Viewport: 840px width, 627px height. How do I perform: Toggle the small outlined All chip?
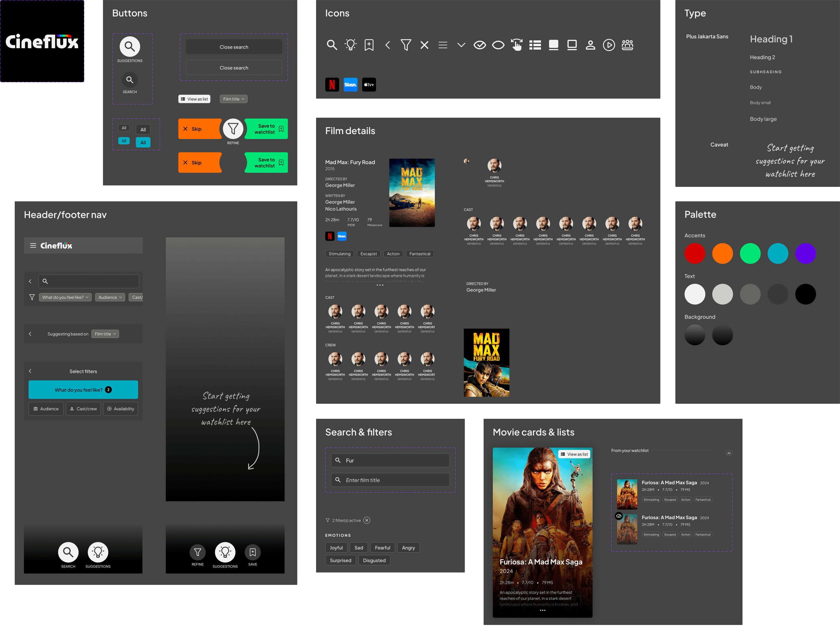click(124, 128)
